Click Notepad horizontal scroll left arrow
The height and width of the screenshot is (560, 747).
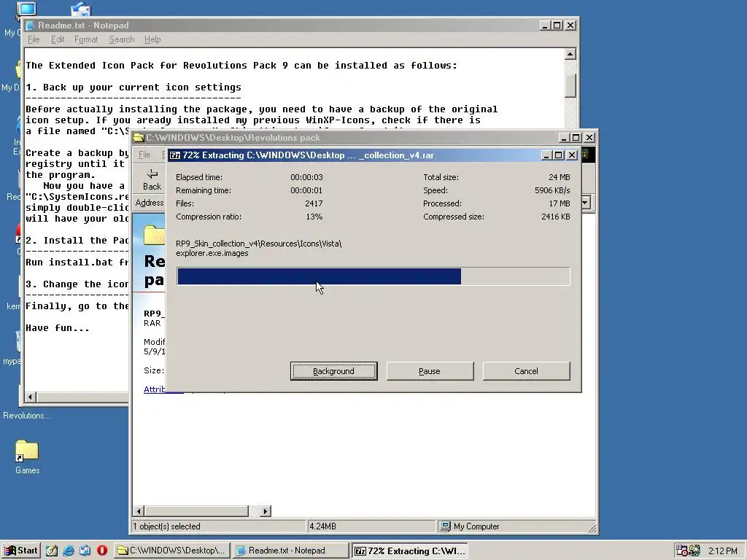pyautogui.click(x=30, y=397)
